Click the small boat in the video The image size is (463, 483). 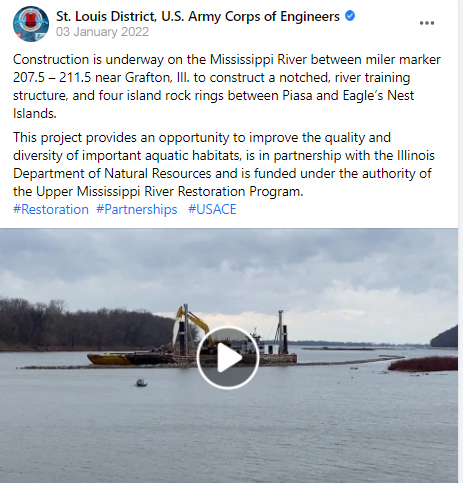[x=141, y=383]
